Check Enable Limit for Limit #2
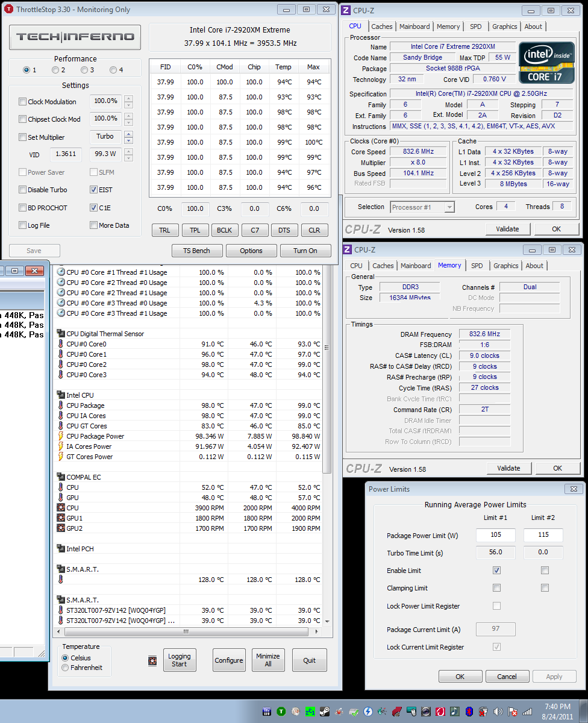 point(545,571)
